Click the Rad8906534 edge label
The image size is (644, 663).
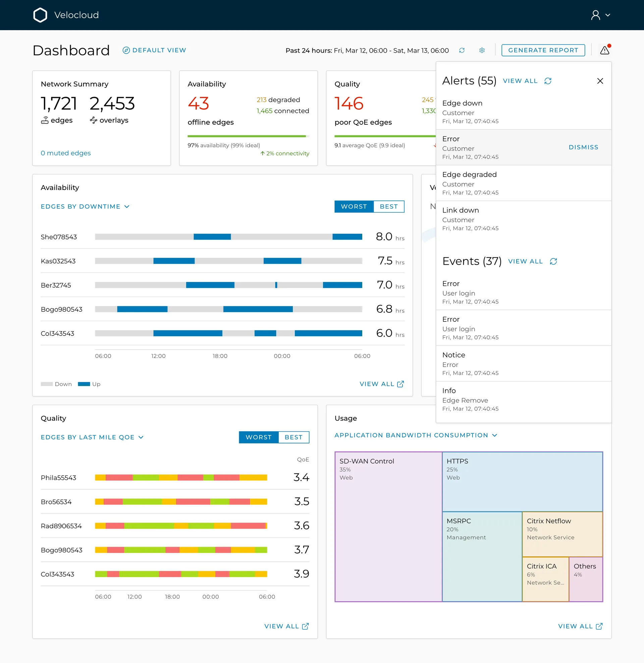coord(61,526)
